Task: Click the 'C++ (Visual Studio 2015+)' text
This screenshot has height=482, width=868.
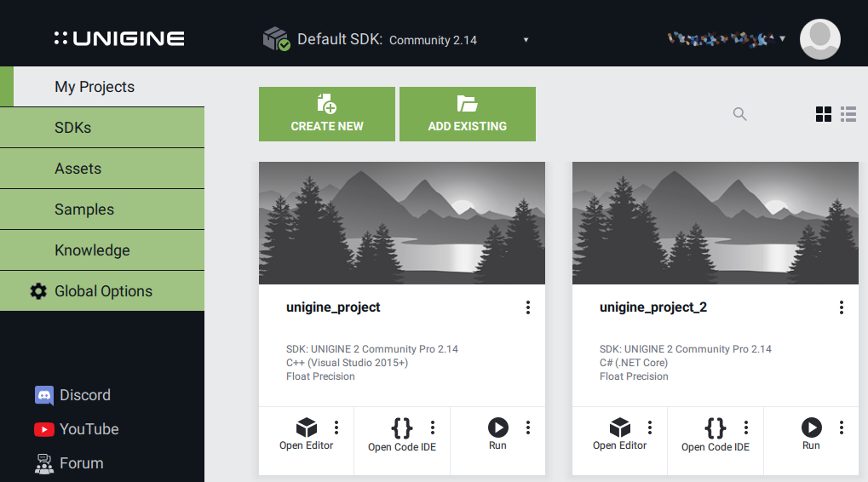Action: (x=347, y=363)
